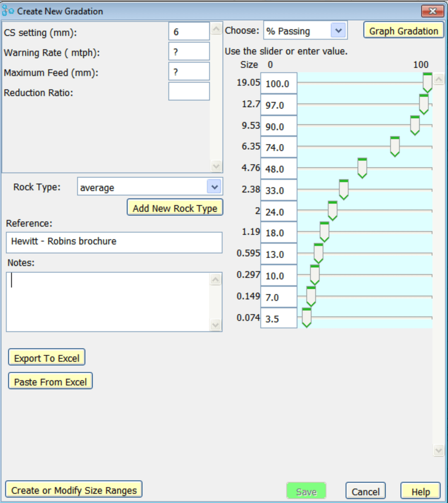448x503 pixels.
Task: Expand the Rock Type dropdown
Action: coord(214,187)
